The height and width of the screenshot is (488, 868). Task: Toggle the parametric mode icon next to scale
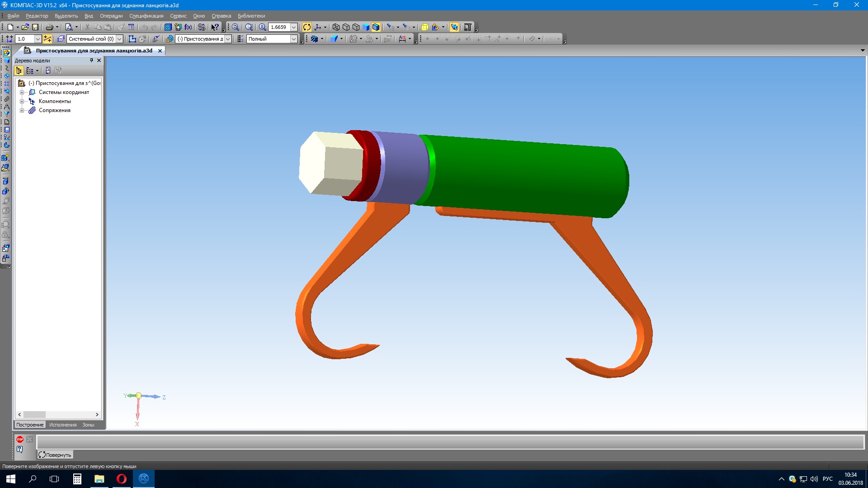click(47, 39)
